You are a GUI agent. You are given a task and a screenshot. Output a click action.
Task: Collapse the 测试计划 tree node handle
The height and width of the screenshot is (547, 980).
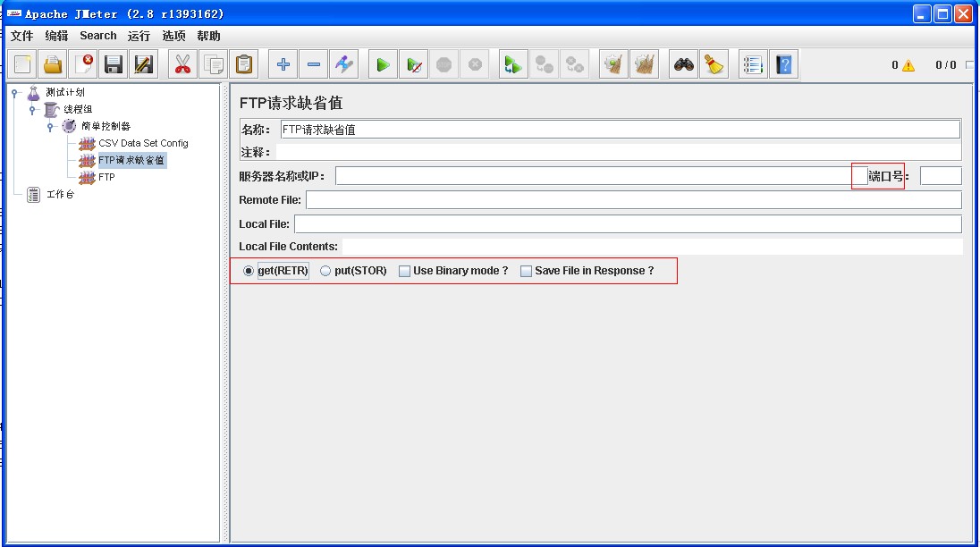click(x=14, y=93)
